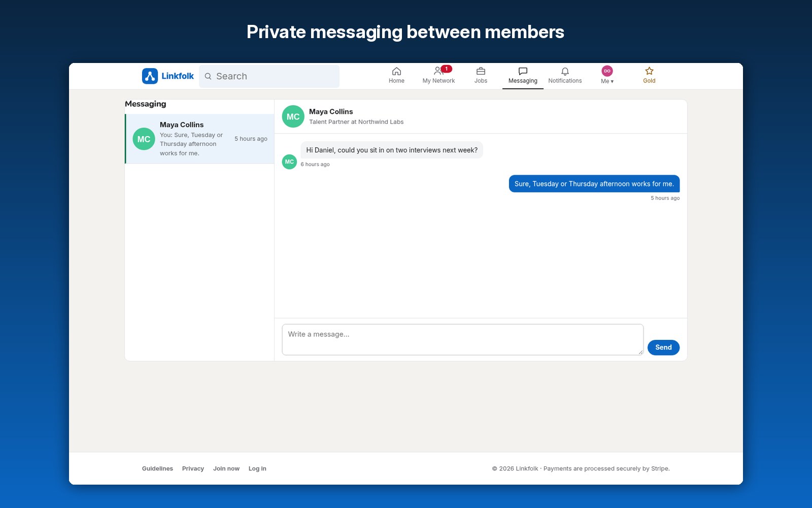Open the Guidelines footer link
Viewport: 812px width, 508px height.
(x=157, y=468)
